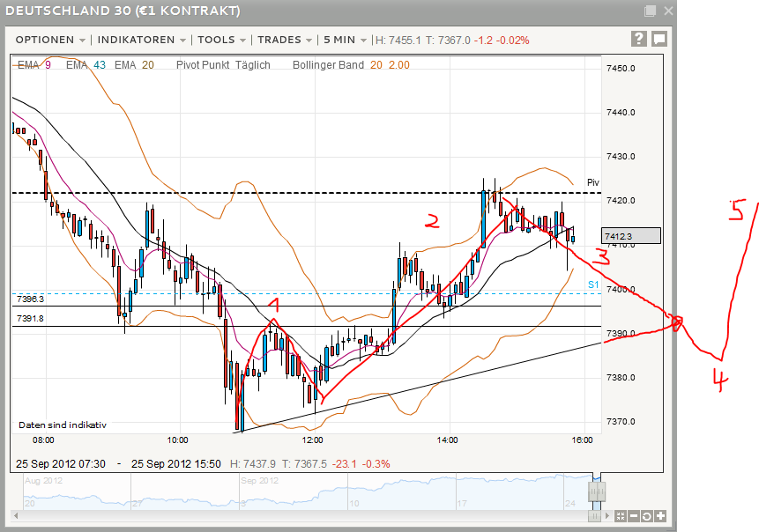Click the Bollinger Band 20 indicator label
This screenshot has height=532, width=759.
click(x=336, y=64)
